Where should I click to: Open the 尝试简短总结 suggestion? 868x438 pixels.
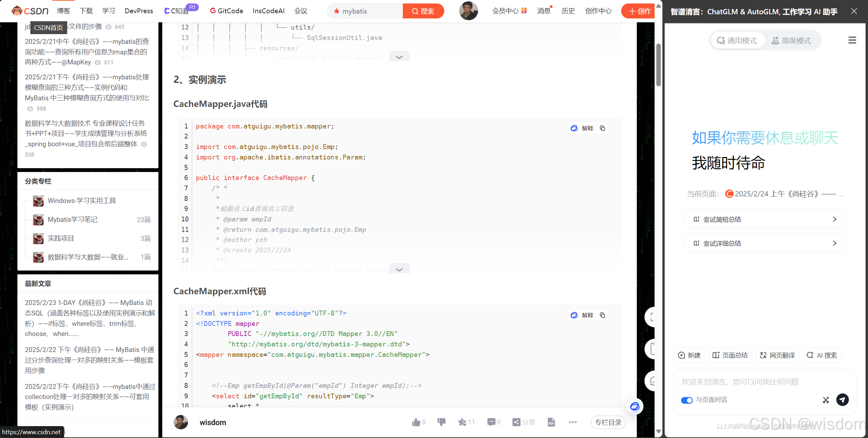point(765,219)
